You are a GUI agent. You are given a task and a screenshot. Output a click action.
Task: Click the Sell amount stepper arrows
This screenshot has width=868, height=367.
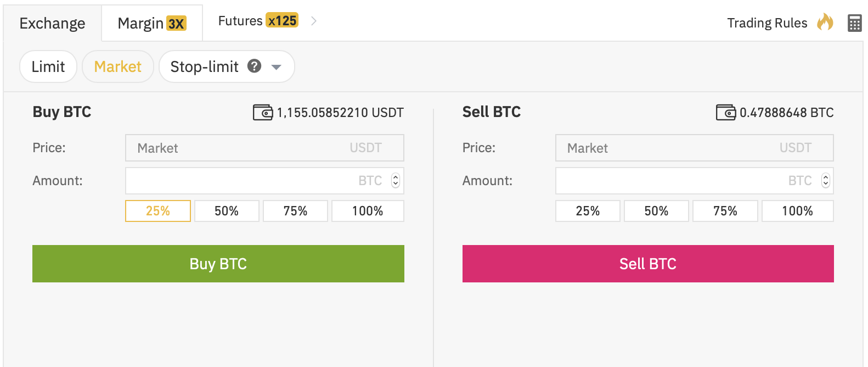click(x=825, y=181)
